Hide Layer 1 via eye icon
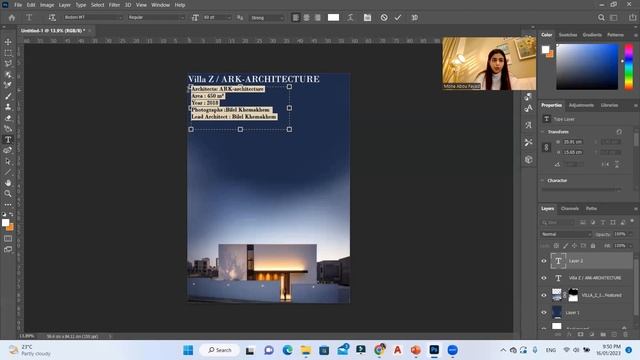This screenshot has height=360, width=640. (x=544, y=313)
